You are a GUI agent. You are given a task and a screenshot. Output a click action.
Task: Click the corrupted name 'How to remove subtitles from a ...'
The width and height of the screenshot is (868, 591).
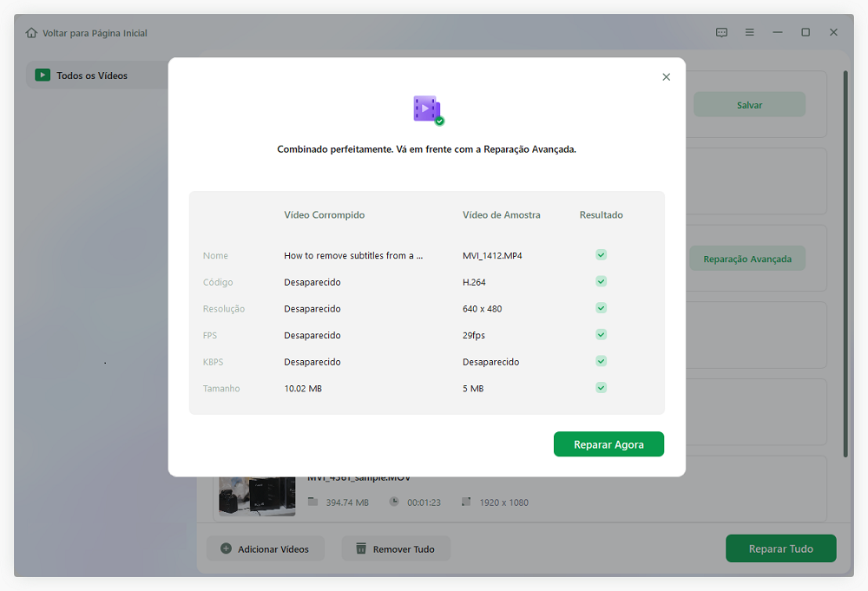[x=353, y=256]
